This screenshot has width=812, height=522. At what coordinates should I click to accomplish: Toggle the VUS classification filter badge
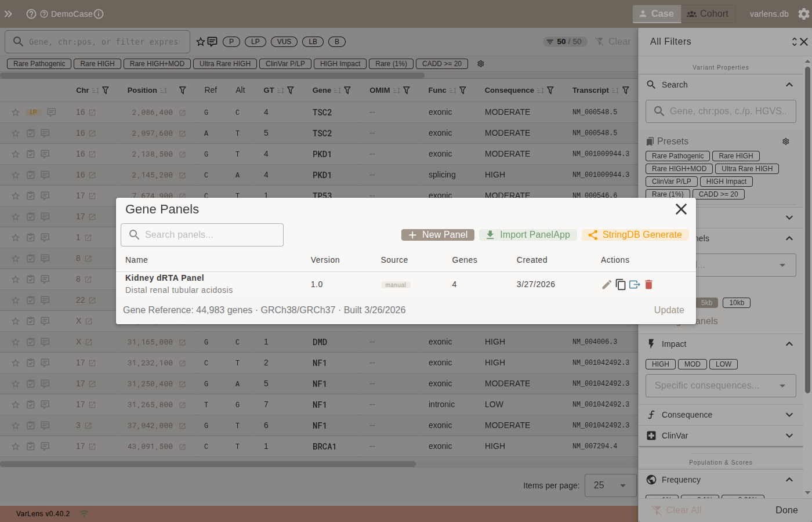[284, 41]
